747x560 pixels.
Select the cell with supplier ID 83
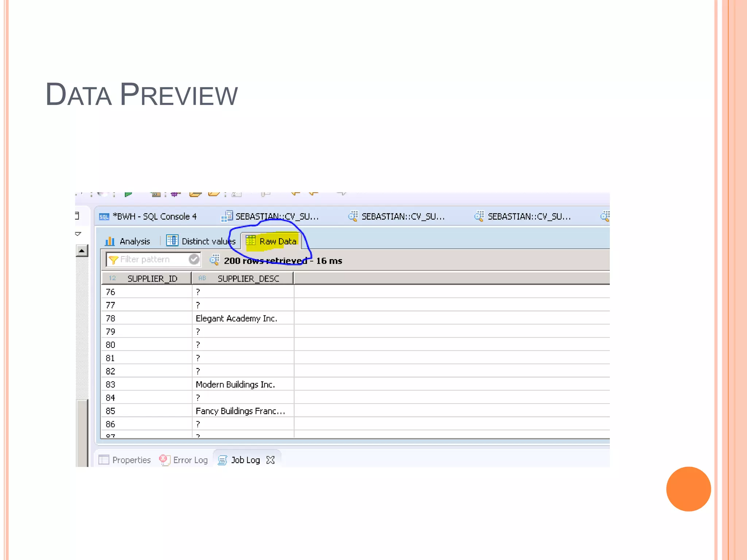[147, 384]
